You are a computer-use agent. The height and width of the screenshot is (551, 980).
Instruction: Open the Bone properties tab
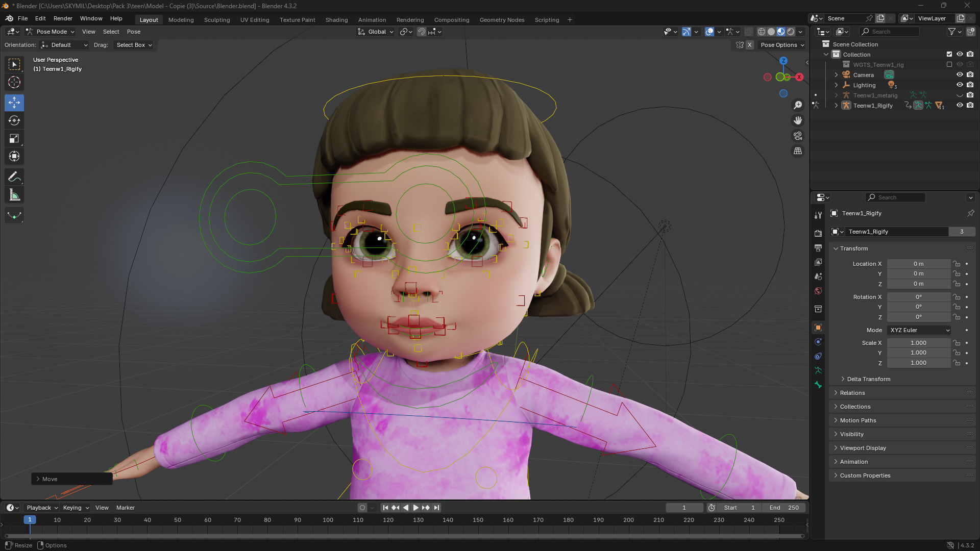click(818, 385)
